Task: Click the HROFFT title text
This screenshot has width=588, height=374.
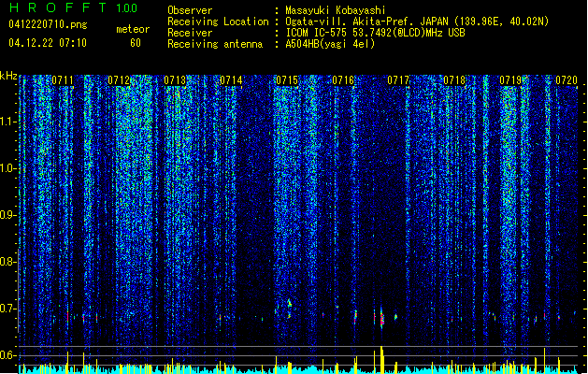Action: click(x=57, y=7)
